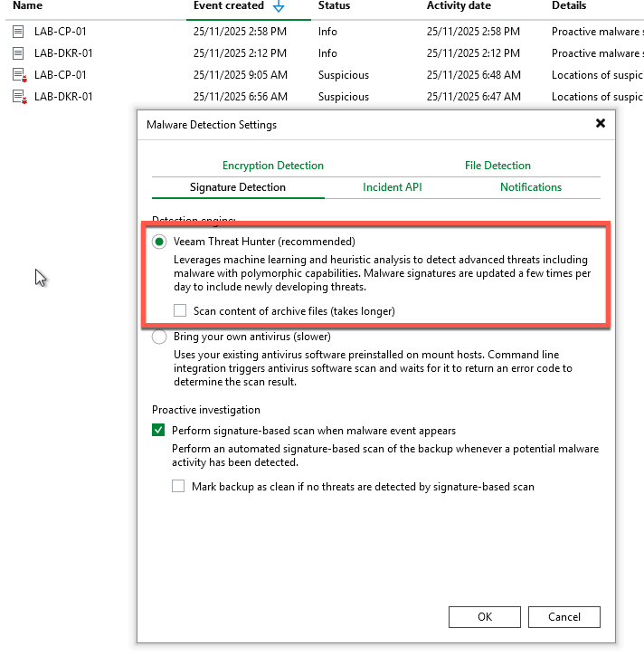Click the suspicious LAB-CP-01 event icon

coord(19,75)
